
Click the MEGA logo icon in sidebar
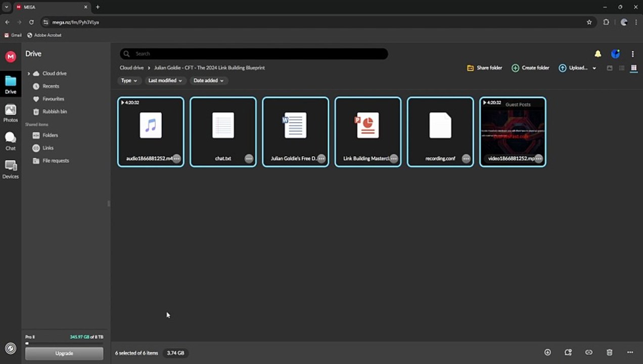pyautogui.click(x=11, y=57)
